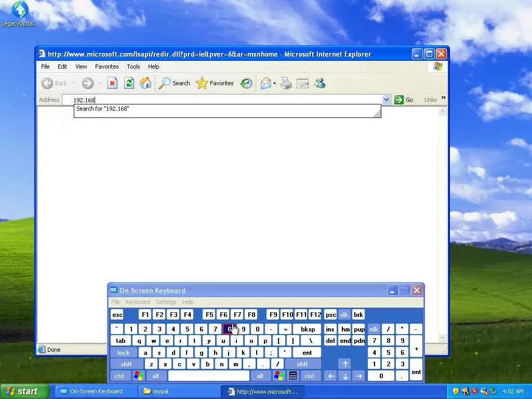Open the Messenger icon in toolbar
Image resolution: width=532 pixels, height=399 pixels.
(x=320, y=83)
